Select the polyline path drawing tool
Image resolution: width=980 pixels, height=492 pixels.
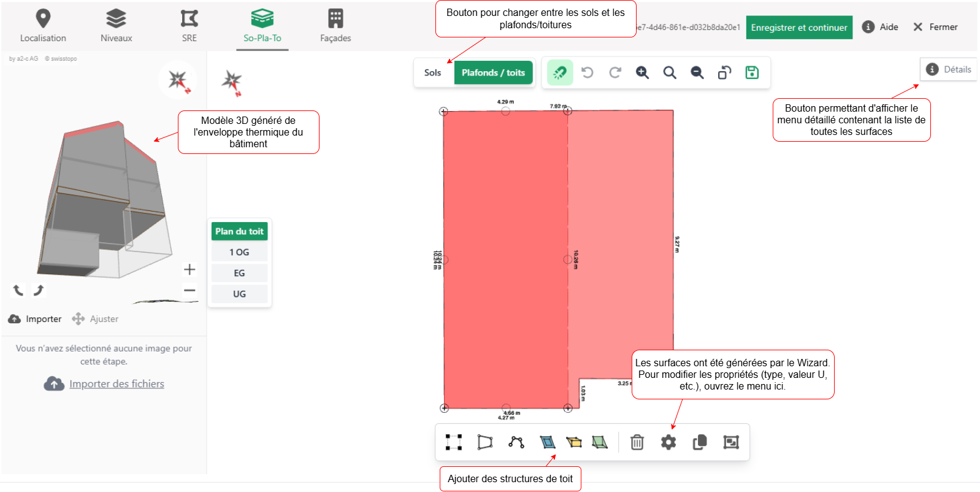(x=516, y=442)
